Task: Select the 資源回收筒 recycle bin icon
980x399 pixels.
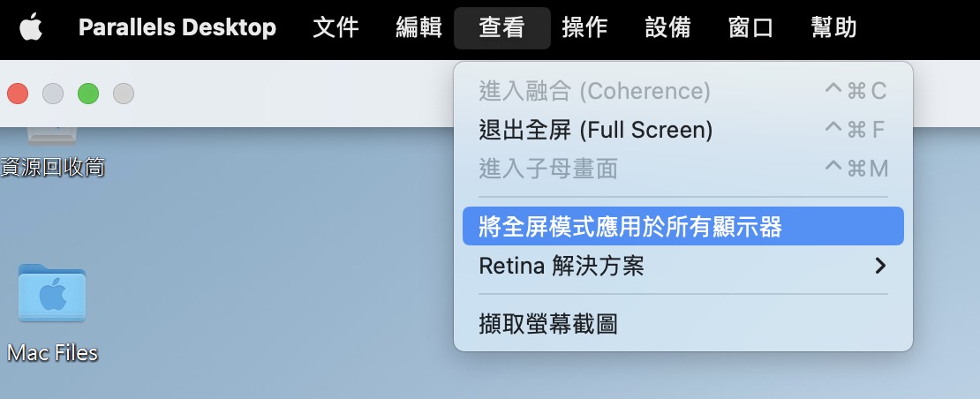Action: click(52, 134)
